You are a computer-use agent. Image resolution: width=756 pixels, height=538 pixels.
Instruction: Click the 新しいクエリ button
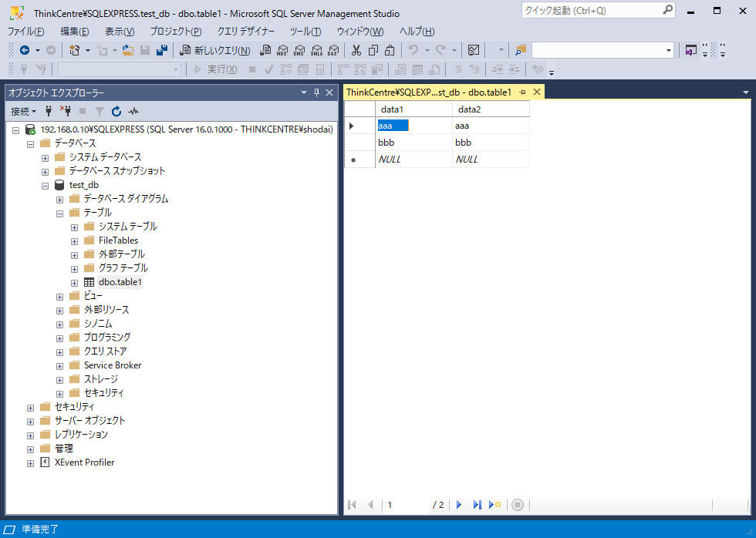(214, 50)
